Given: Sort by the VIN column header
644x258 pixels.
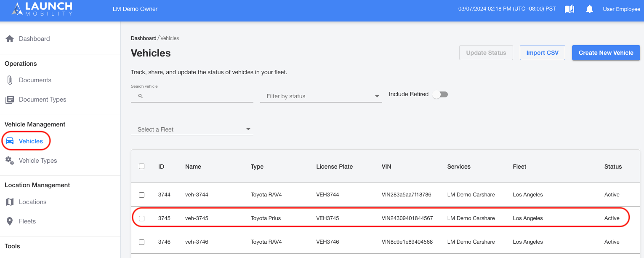Looking at the screenshot, I should point(386,167).
